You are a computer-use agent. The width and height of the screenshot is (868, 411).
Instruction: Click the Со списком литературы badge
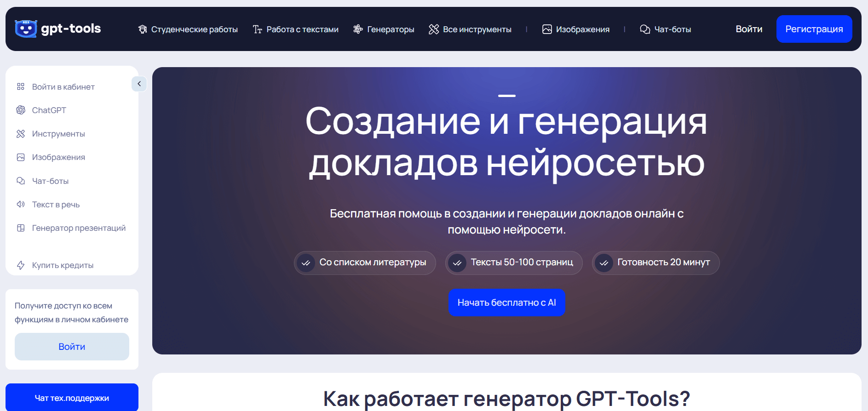tap(365, 263)
